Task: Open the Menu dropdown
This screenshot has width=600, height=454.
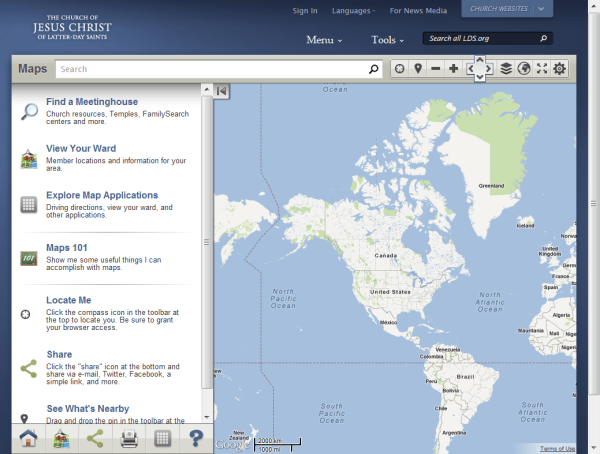Action: click(x=324, y=40)
